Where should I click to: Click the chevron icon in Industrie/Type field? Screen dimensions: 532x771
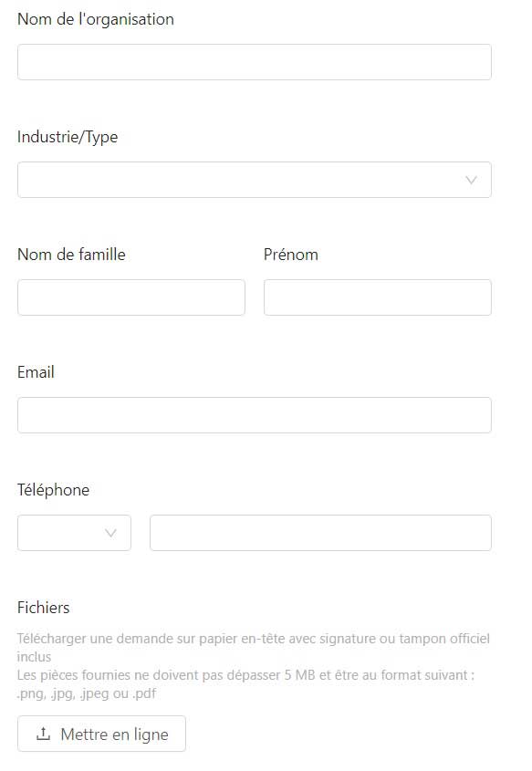[x=471, y=180]
